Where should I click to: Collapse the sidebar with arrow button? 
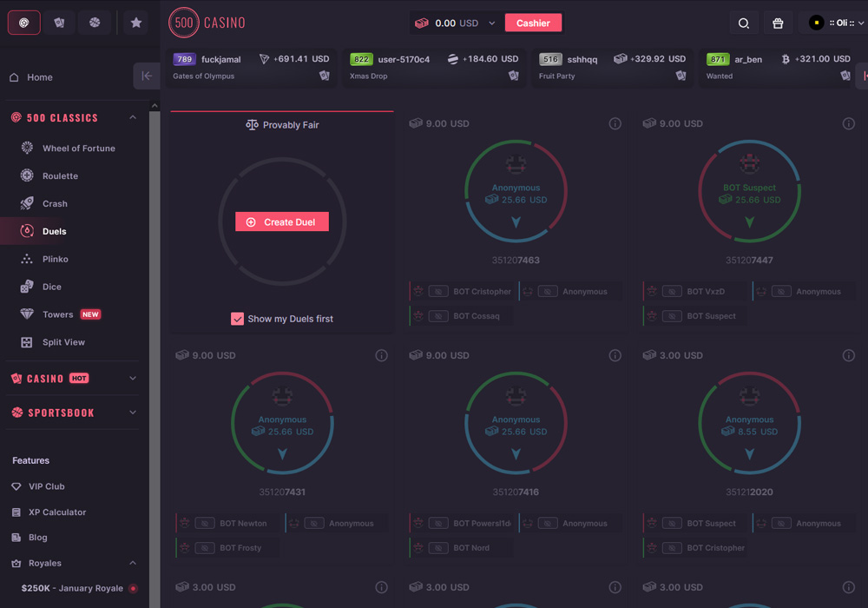pos(147,76)
